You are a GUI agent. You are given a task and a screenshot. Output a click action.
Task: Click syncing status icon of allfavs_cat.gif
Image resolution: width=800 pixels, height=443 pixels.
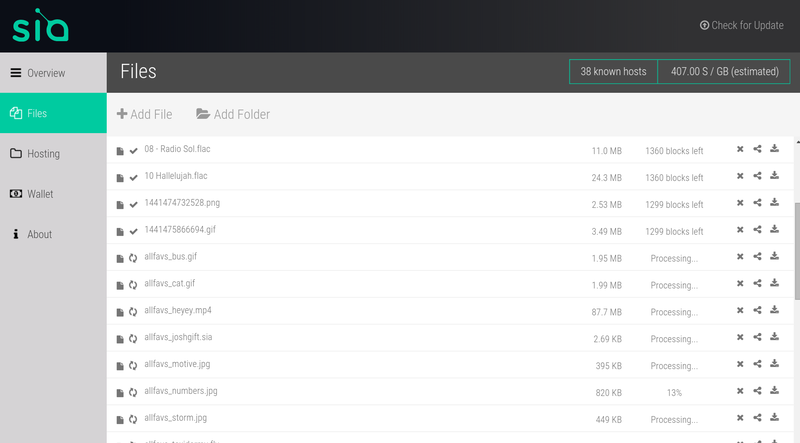tap(133, 285)
